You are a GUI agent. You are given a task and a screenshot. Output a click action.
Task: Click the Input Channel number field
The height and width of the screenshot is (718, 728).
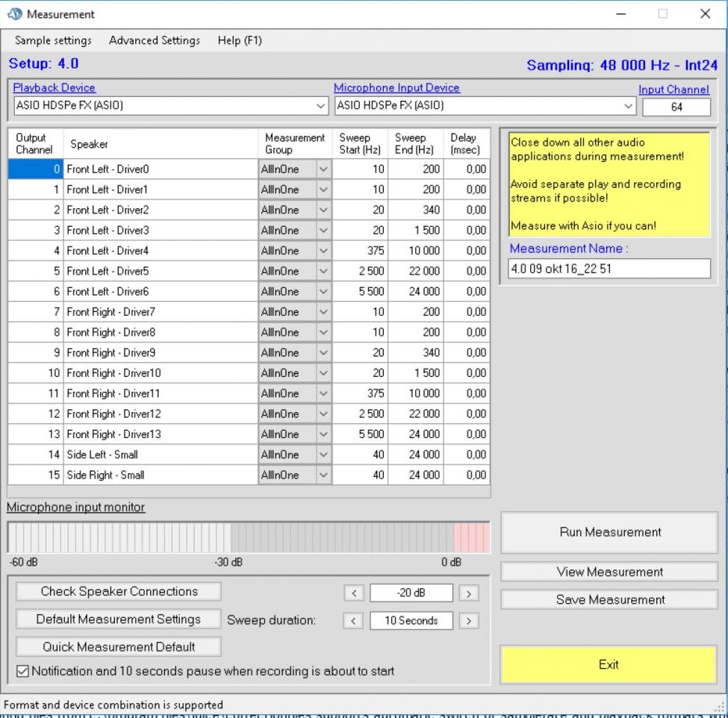[x=676, y=107]
